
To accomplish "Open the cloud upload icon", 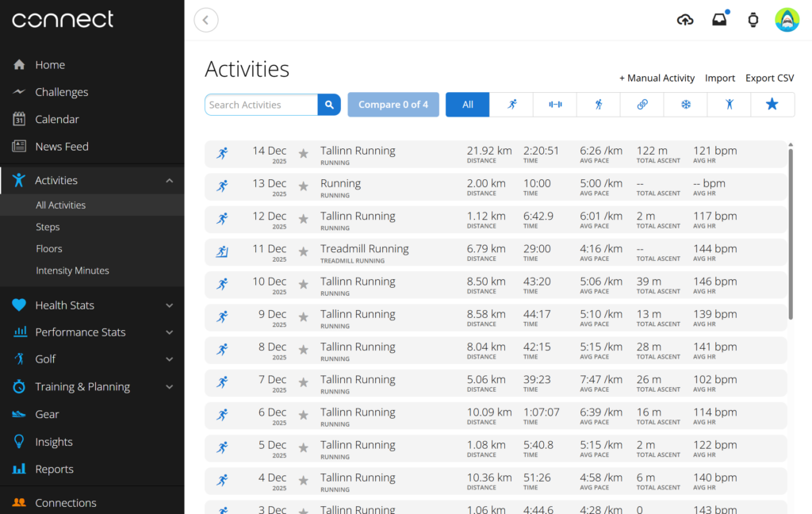I will click(684, 18).
